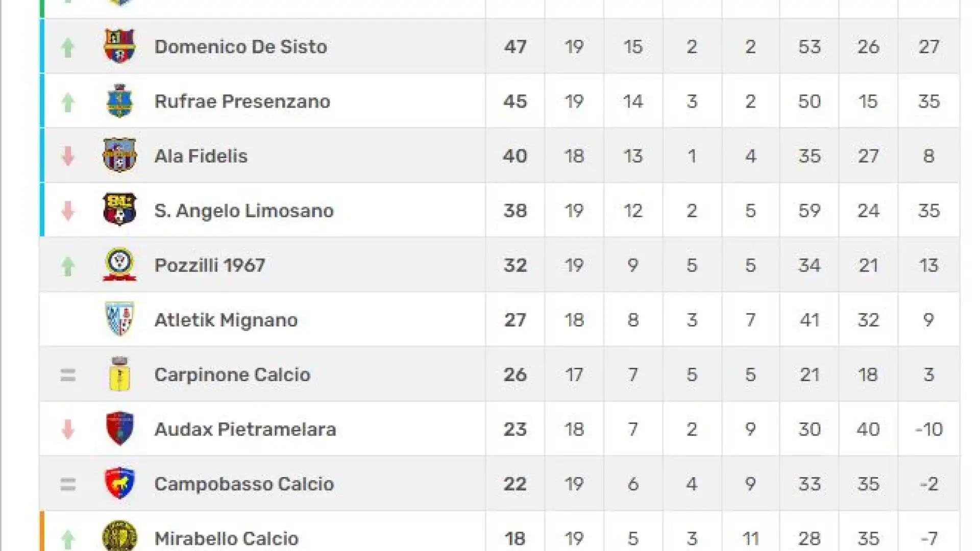The width and height of the screenshot is (980, 551).
Task: Click green up arrow beside Domenico De Sisto
Action: pyautogui.click(x=68, y=47)
